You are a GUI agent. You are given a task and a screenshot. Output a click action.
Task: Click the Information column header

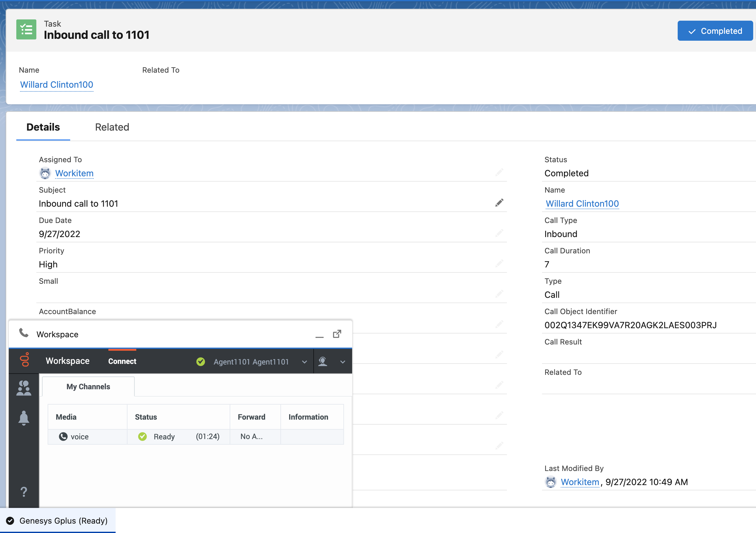pyautogui.click(x=312, y=417)
